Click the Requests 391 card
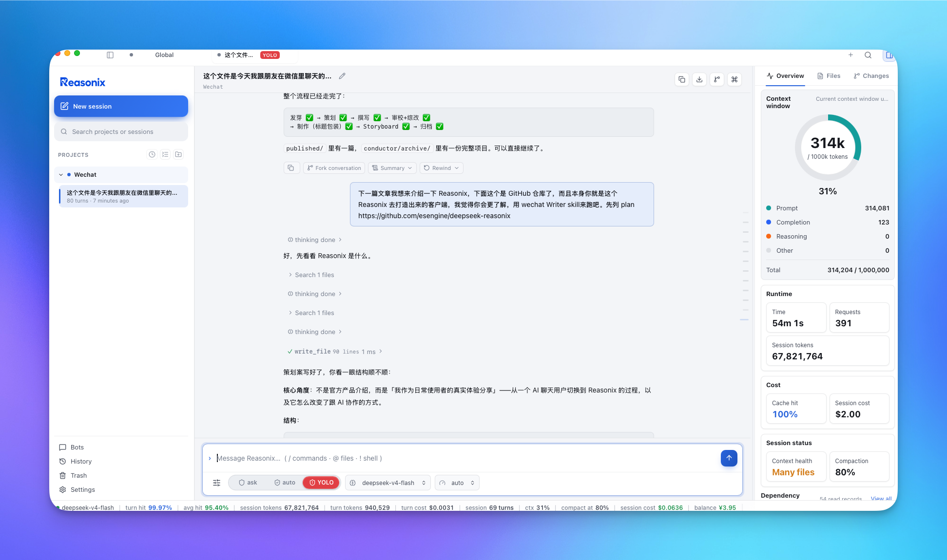 859,317
